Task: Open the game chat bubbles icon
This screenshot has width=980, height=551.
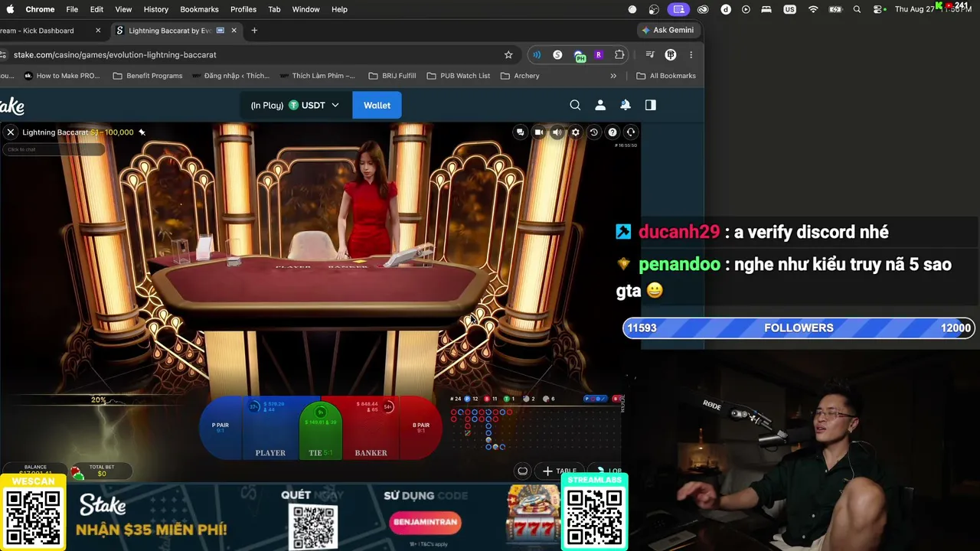Action: click(x=521, y=132)
